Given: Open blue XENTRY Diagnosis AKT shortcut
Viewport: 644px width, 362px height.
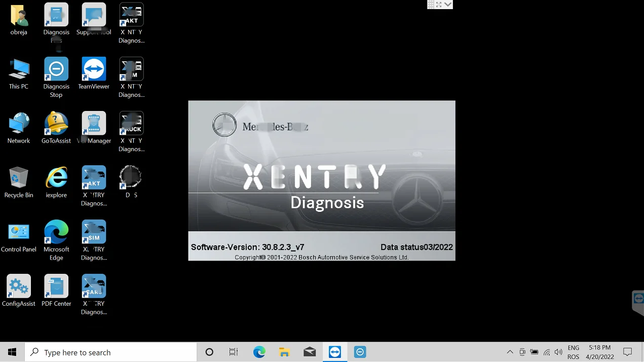Looking at the screenshot, I should [x=94, y=178].
